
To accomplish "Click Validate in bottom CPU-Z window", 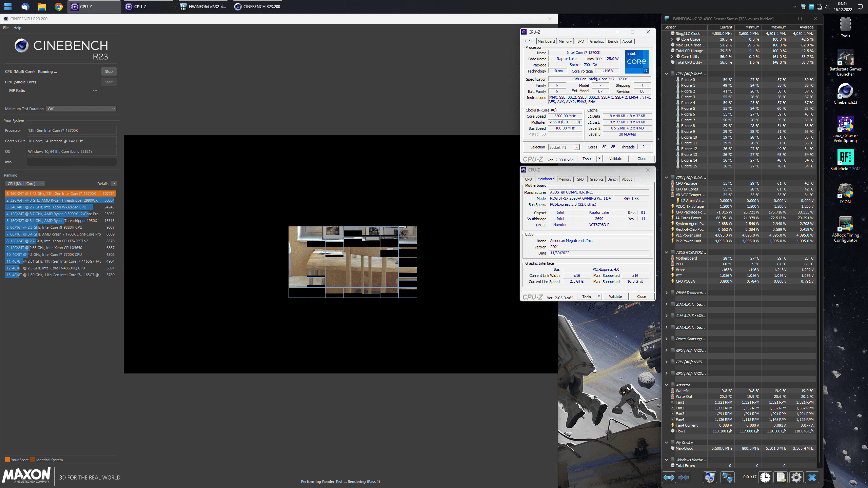I will tap(615, 297).
